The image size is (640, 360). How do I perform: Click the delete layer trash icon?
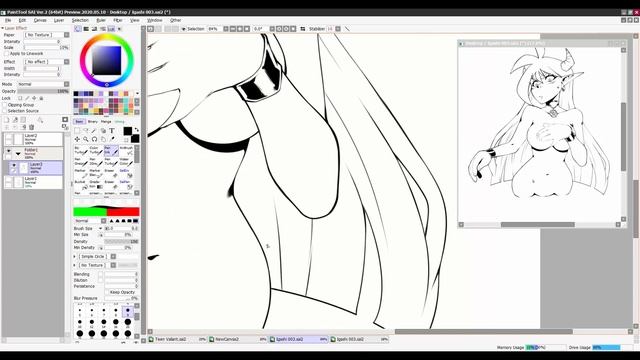click(x=31, y=127)
